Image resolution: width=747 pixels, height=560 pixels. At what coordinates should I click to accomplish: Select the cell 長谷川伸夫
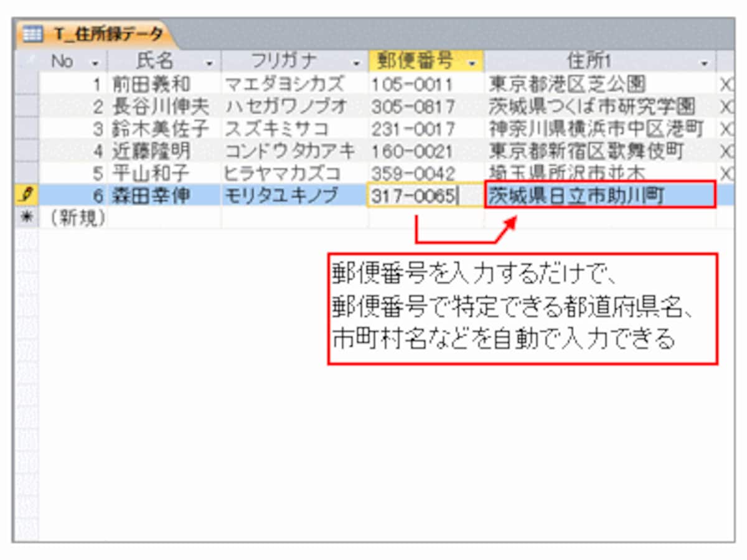[164, 106]
